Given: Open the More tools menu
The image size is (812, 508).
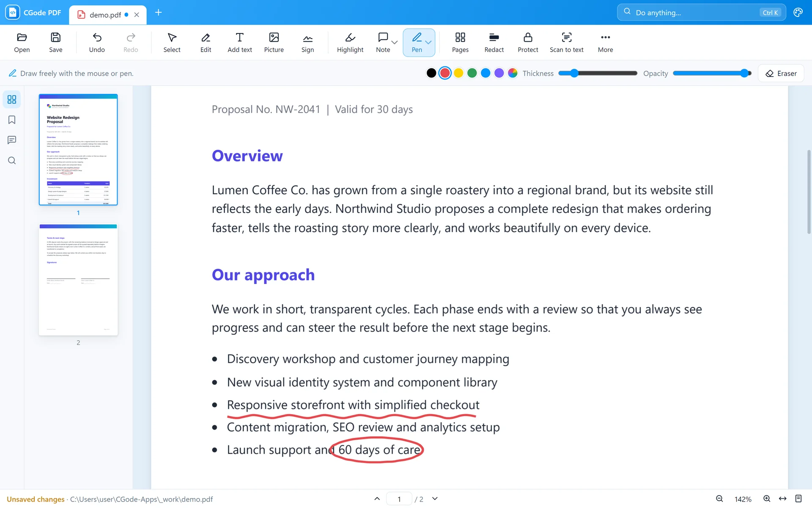Looking at the screenshot, I should coord(605,42).
